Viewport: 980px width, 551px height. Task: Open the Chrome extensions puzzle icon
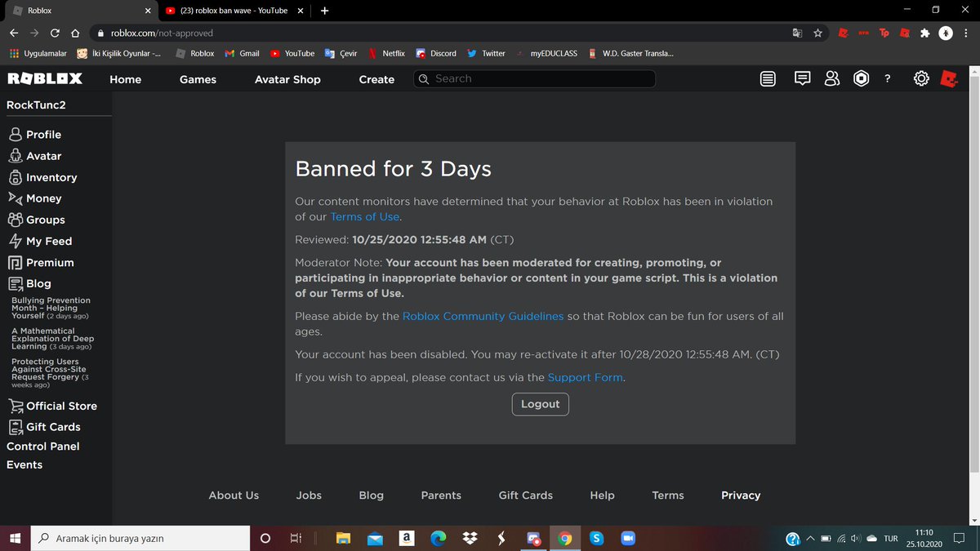point(924,33)
